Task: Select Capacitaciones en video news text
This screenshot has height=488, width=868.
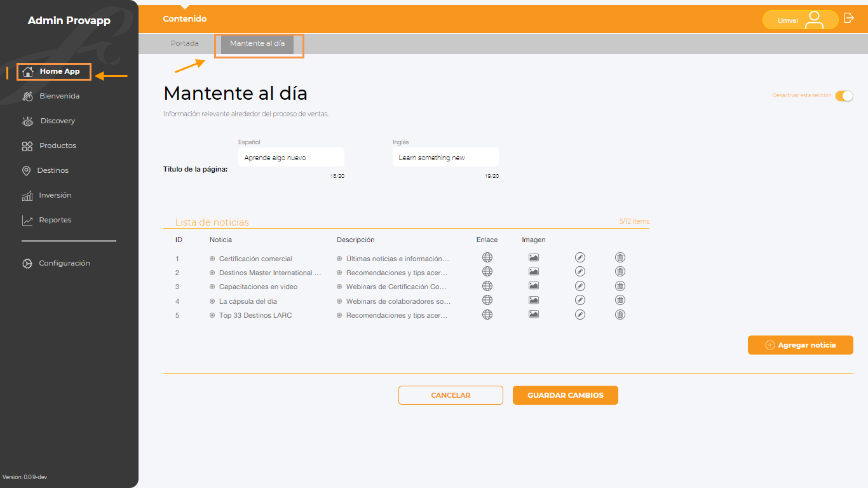Action: click(x=259, y=287)
